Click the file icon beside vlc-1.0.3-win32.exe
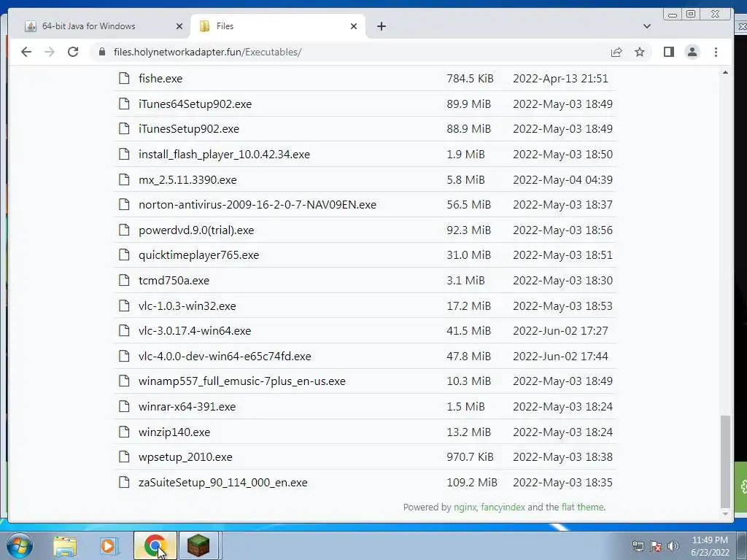 [124, 306]
